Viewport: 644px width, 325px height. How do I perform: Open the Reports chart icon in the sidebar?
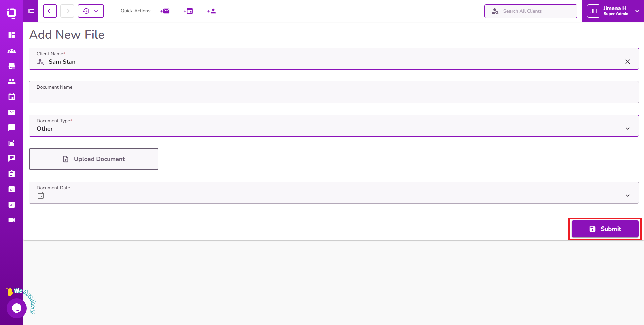(12, 189)
